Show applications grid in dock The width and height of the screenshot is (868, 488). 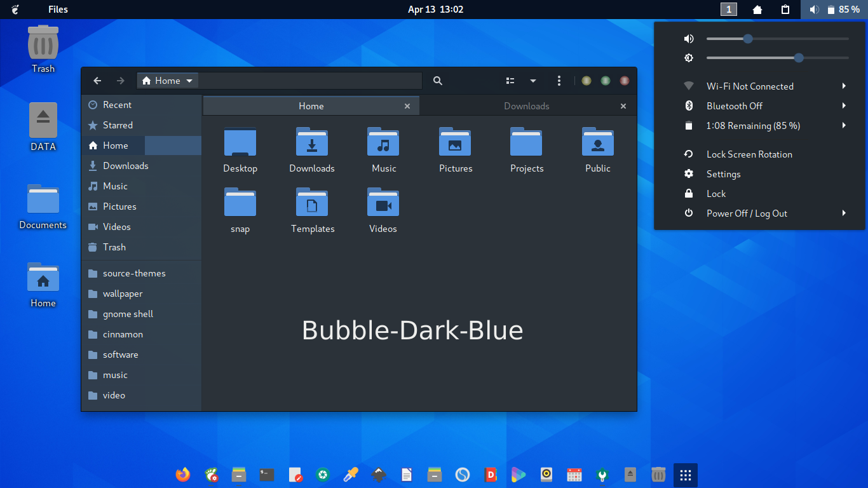pos(686,475)
